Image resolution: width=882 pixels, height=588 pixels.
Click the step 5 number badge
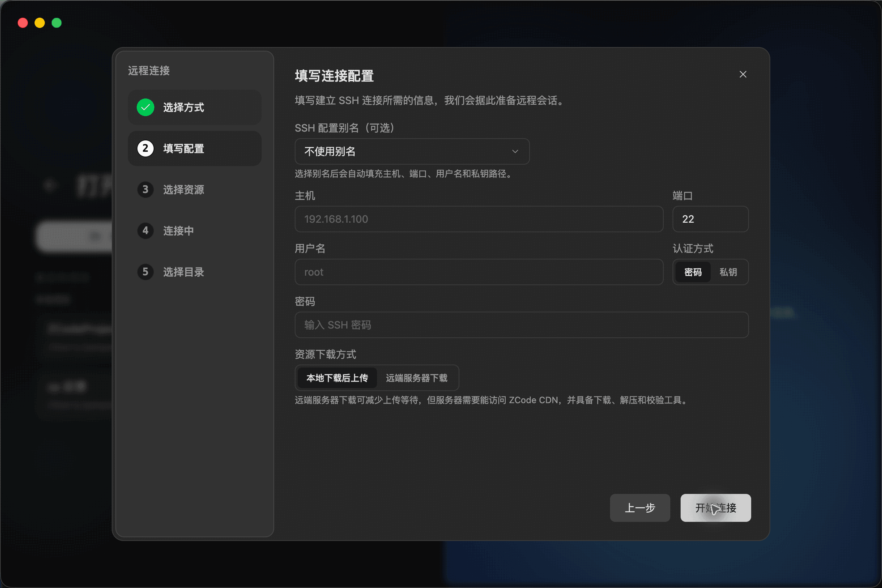pyautogui.click(x=146, y=272)
